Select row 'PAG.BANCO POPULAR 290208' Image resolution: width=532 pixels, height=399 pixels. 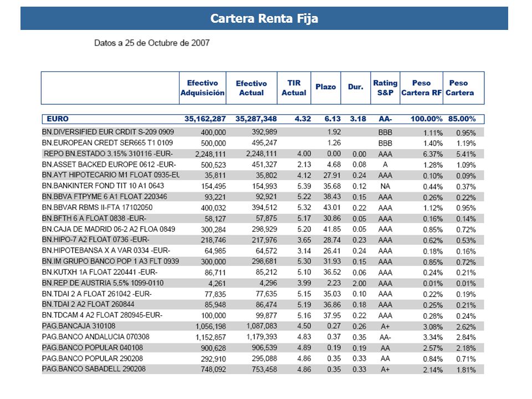point(263,359)
